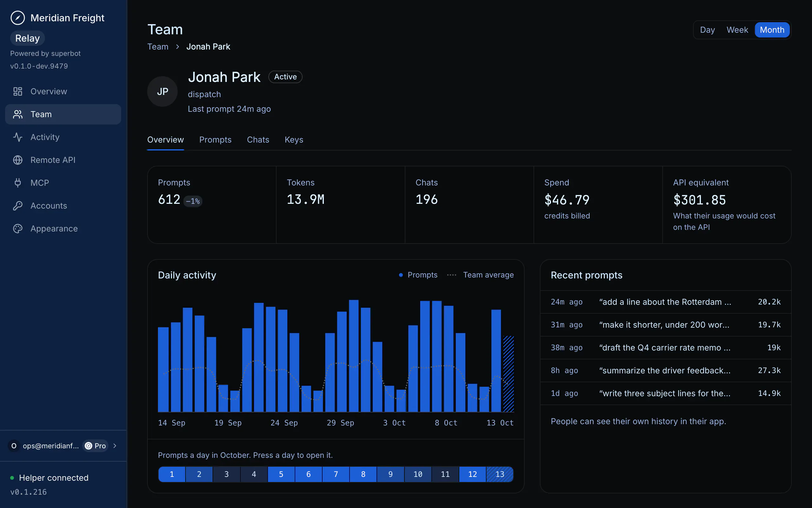Click the green Helper connected status dot
This screenshot has height=508, width=812.
coord(12,478)
